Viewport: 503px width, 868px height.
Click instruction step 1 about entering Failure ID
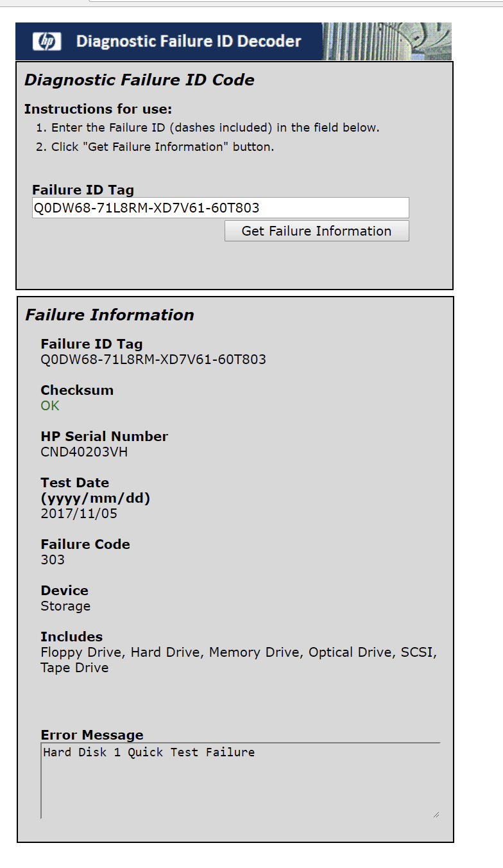pyautogui.click(x=215, y=128)
